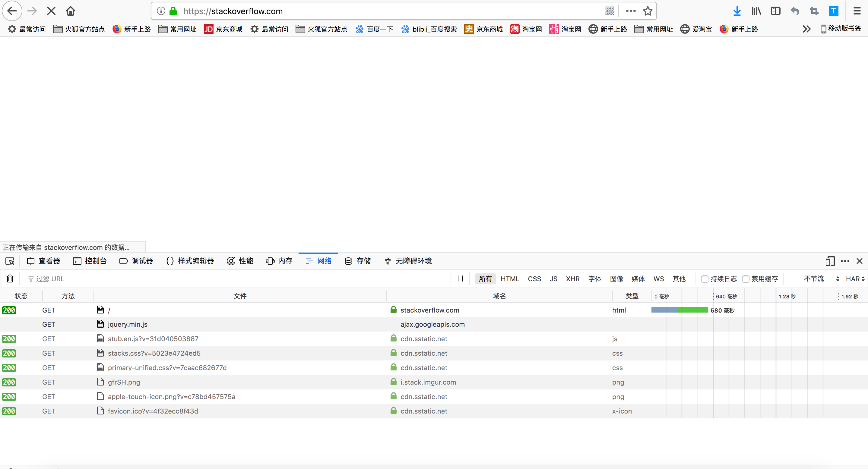Expand the hidden bookmarks chevron
This screenshot has width=868, height=469.
[x=806, y=29]
